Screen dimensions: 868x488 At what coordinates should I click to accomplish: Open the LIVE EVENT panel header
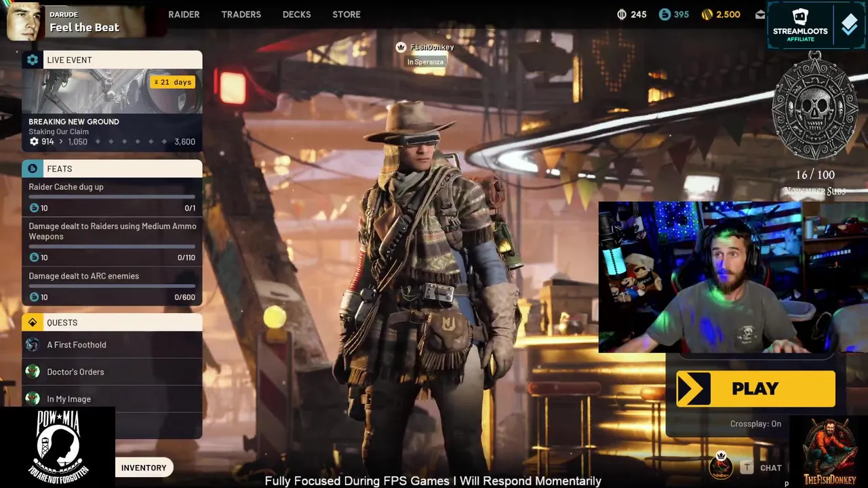click(x=112, y=60)
